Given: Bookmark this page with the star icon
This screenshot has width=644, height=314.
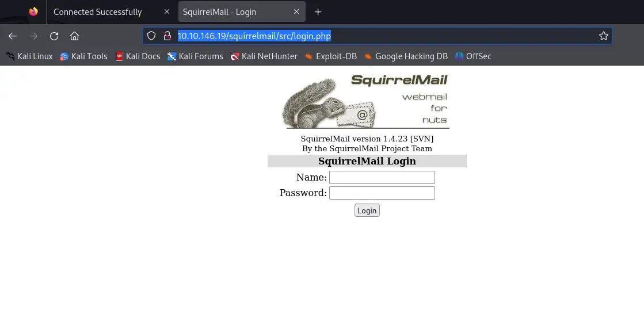Looking at the screenshot, I should pos(603,36).
